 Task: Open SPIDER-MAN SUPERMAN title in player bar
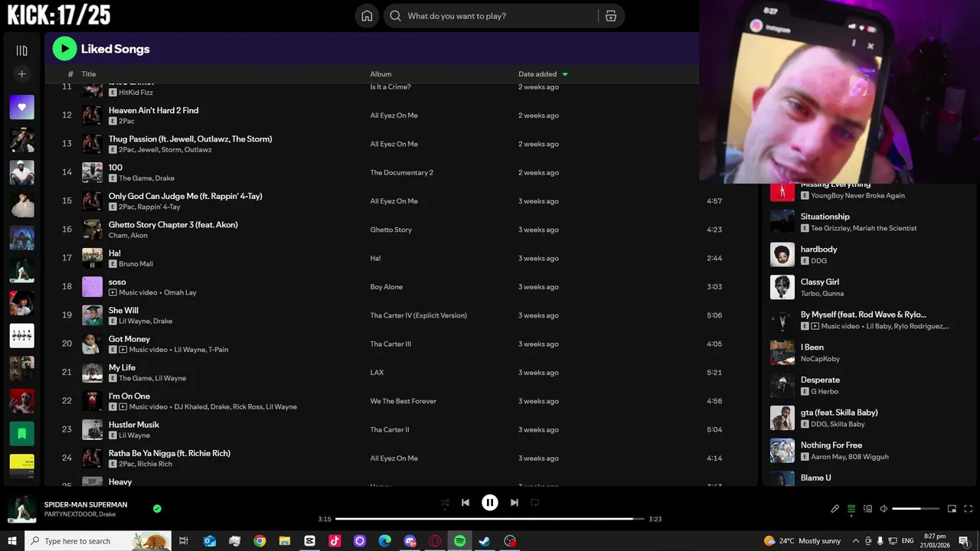pos(86,505)
